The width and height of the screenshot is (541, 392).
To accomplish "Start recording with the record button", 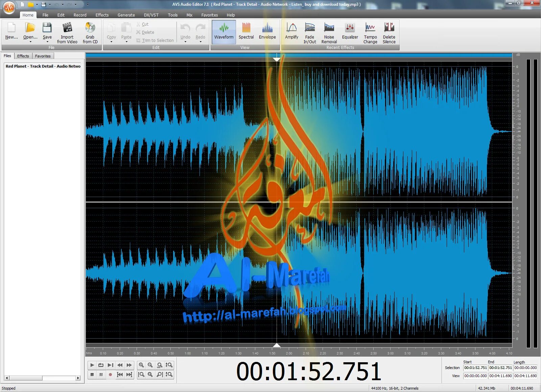I will pos(110,374).
